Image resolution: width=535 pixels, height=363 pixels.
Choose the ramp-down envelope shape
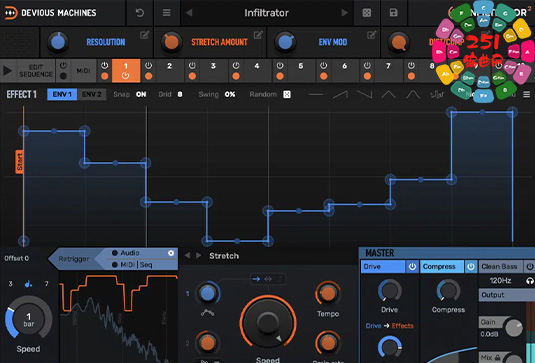click(364, 95)
